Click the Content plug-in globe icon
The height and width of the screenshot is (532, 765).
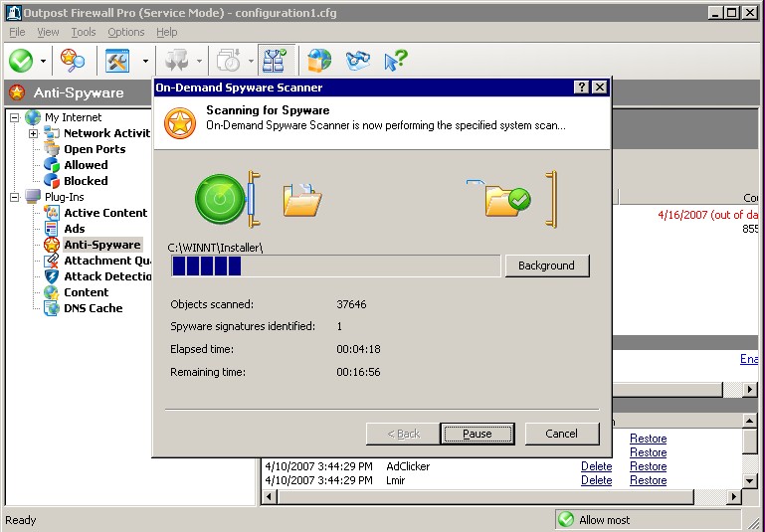pyautogui.click(x=51, y=292)
